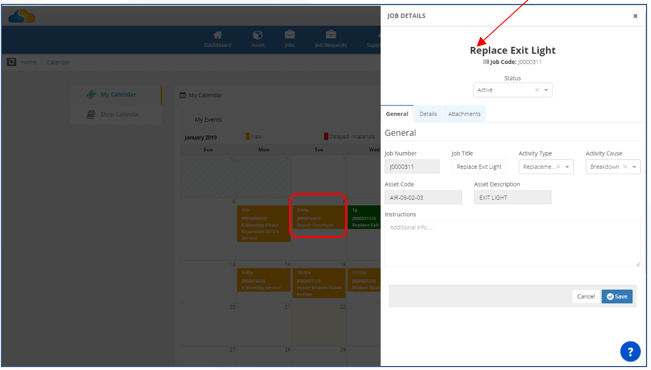Switch to the Attachments tab
The width and height of the screenshot is (651, 370).
pyautogui.click(x=464, y=114)
